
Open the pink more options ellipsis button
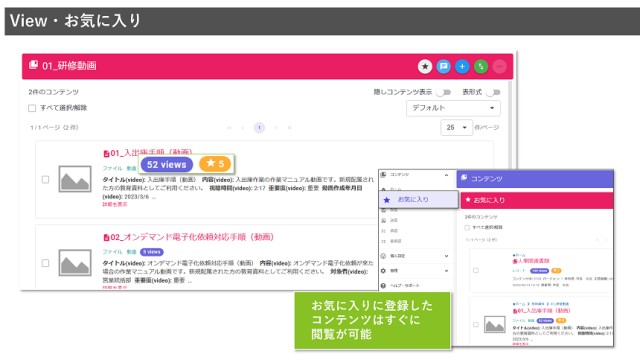pyautogui.click(x=499, y=67)
